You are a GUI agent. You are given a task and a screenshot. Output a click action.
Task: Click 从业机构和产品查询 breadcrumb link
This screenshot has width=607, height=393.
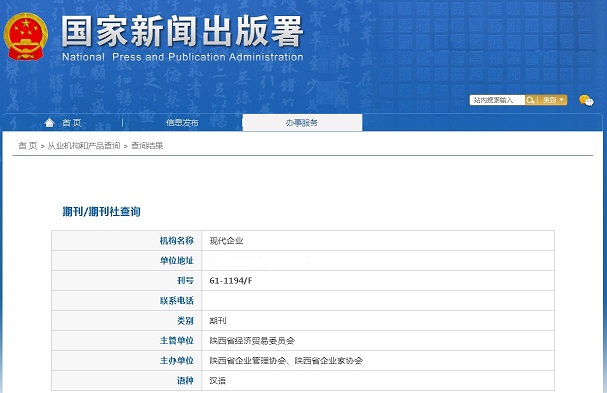click(84, 146)
